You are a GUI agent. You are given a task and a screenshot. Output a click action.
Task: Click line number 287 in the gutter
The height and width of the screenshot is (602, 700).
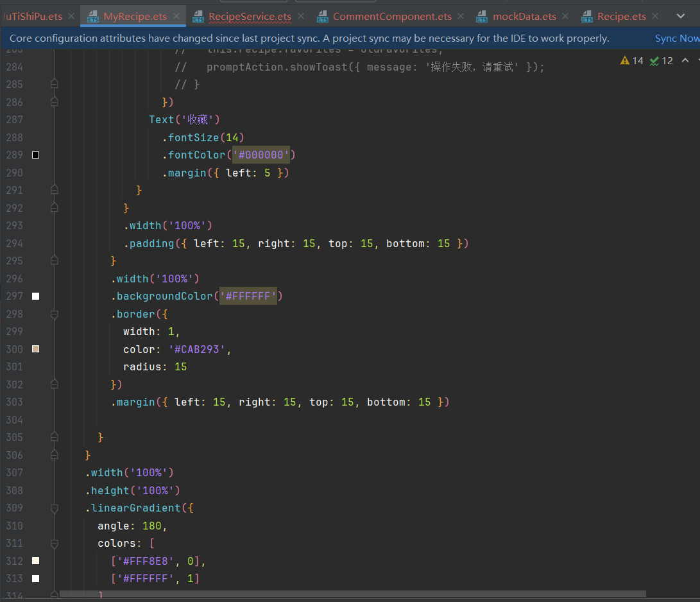click(14, 119)
